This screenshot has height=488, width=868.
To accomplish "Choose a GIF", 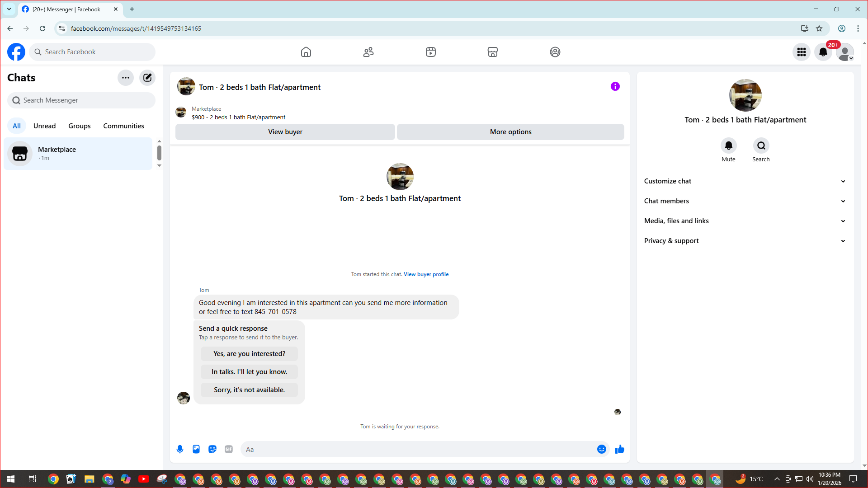I will tap(229, 449).
